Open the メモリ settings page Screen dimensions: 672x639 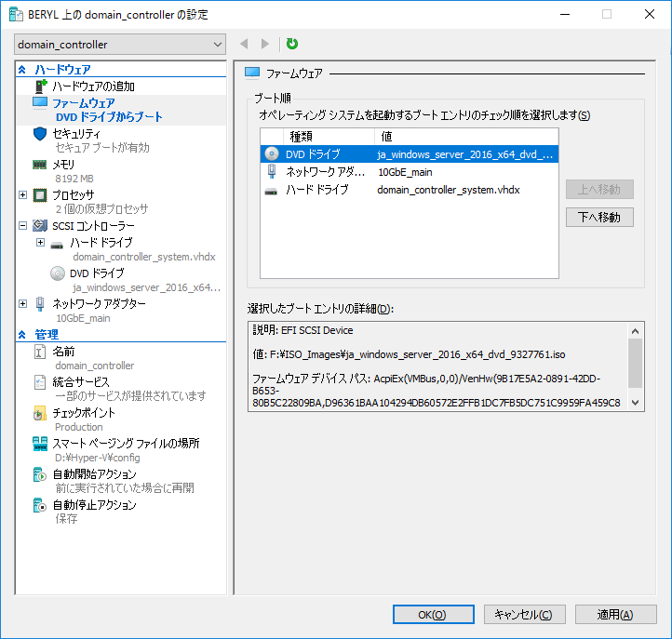63,165
